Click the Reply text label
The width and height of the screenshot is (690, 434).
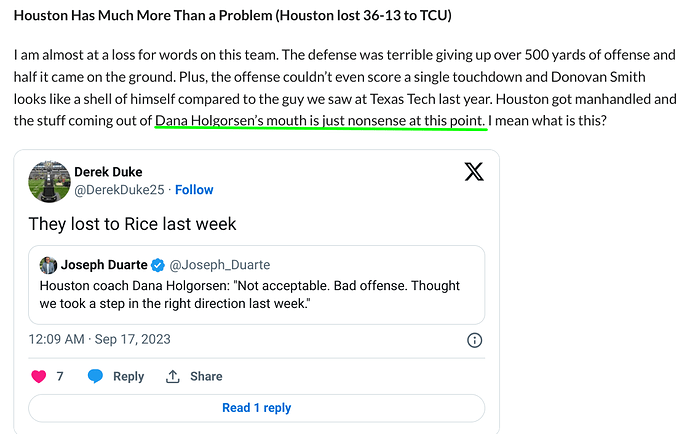128,376
